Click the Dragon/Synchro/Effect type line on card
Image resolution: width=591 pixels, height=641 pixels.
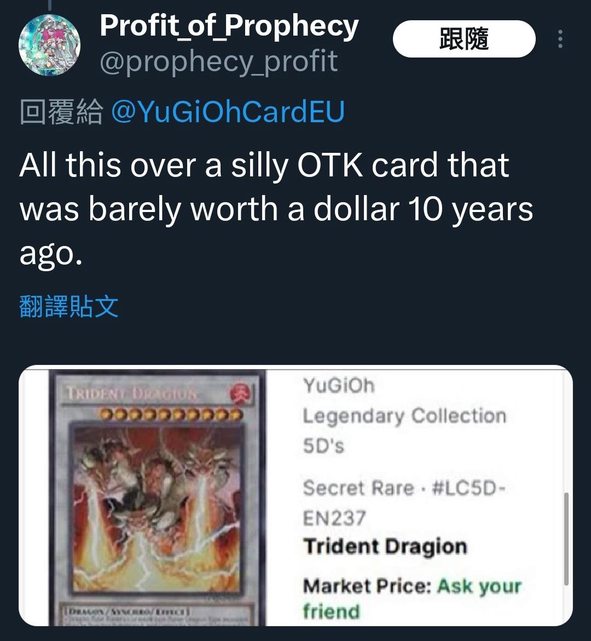click(x=128, y=612)
